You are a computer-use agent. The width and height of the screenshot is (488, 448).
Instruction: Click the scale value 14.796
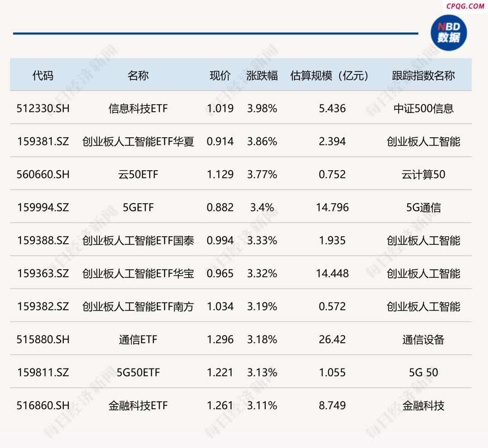(x=332, y=207)
